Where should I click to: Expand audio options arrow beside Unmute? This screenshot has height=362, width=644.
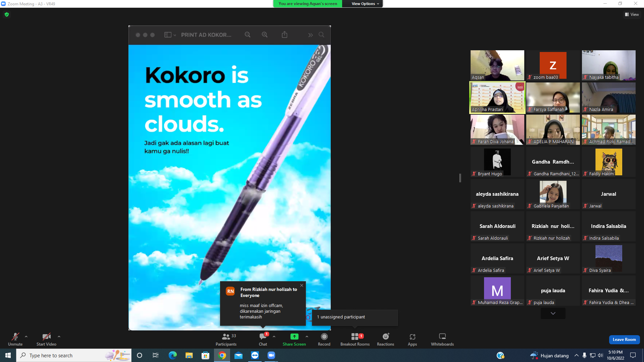point(26,337)
